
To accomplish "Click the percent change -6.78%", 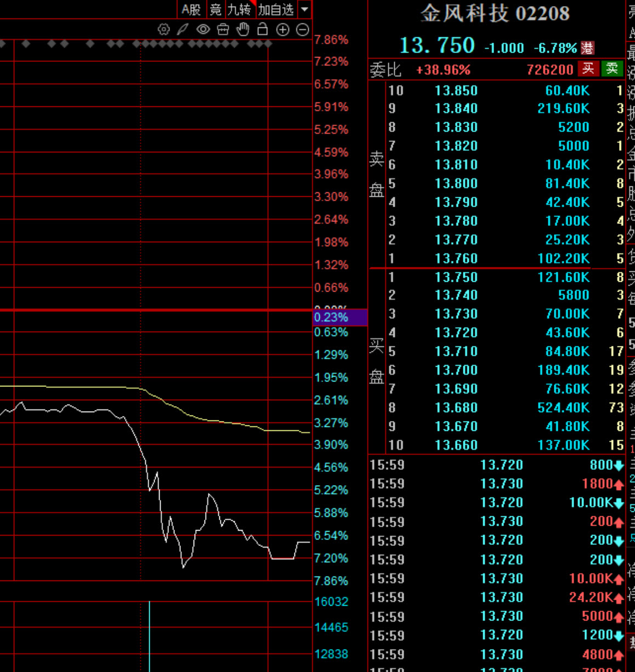I will coord(555,48).
